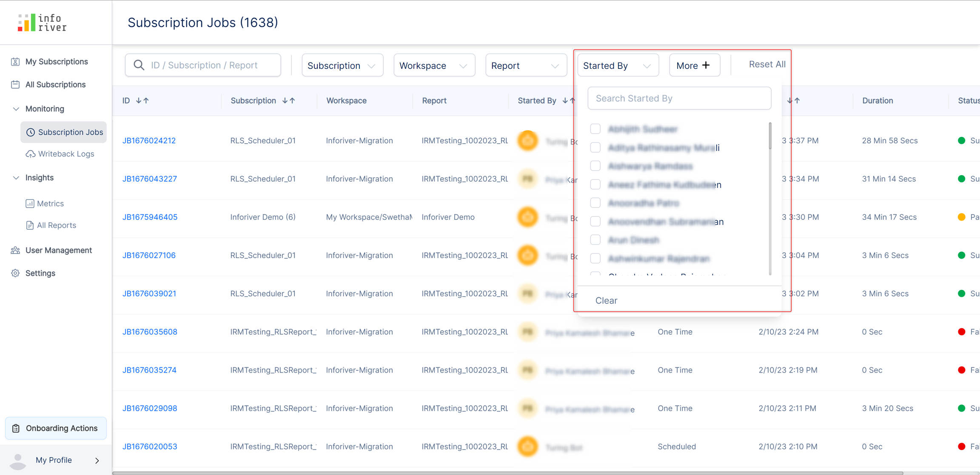This screenshot has width=980, height=475.
Task: Click the ID column sort arrows
Action: 142,101
